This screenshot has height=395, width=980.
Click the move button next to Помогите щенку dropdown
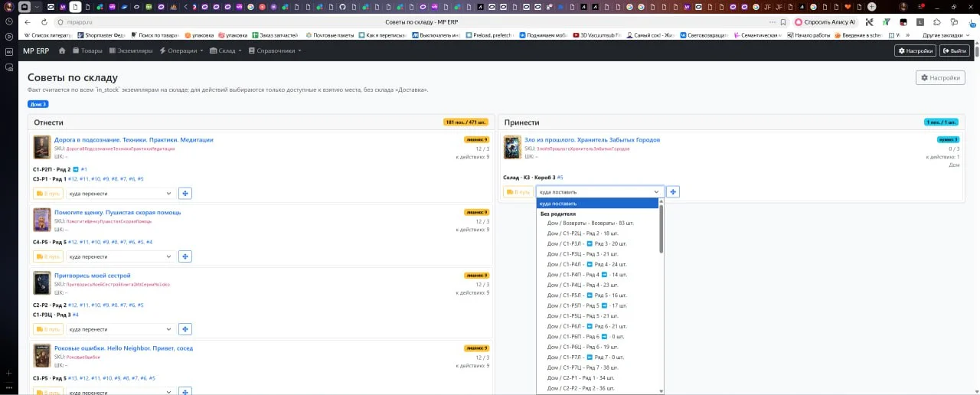tap(185, 256)
